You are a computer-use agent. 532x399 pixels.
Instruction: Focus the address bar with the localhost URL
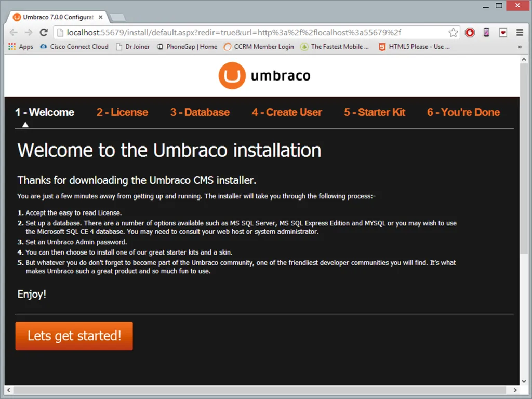(x=249, y=32)
